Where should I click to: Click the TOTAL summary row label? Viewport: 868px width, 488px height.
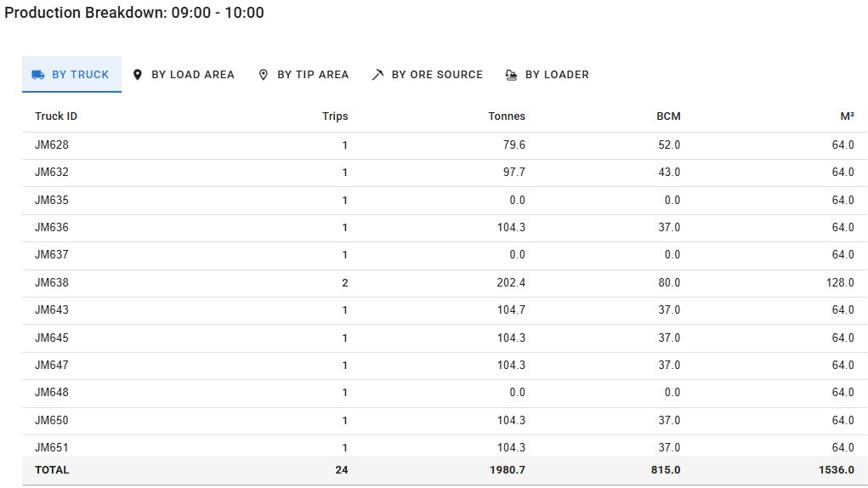coord(52,470)
